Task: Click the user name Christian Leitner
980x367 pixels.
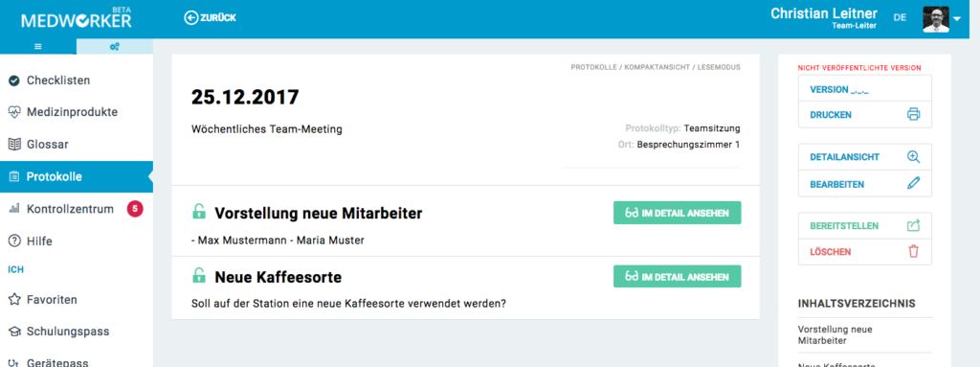Action: click(824, 12)
